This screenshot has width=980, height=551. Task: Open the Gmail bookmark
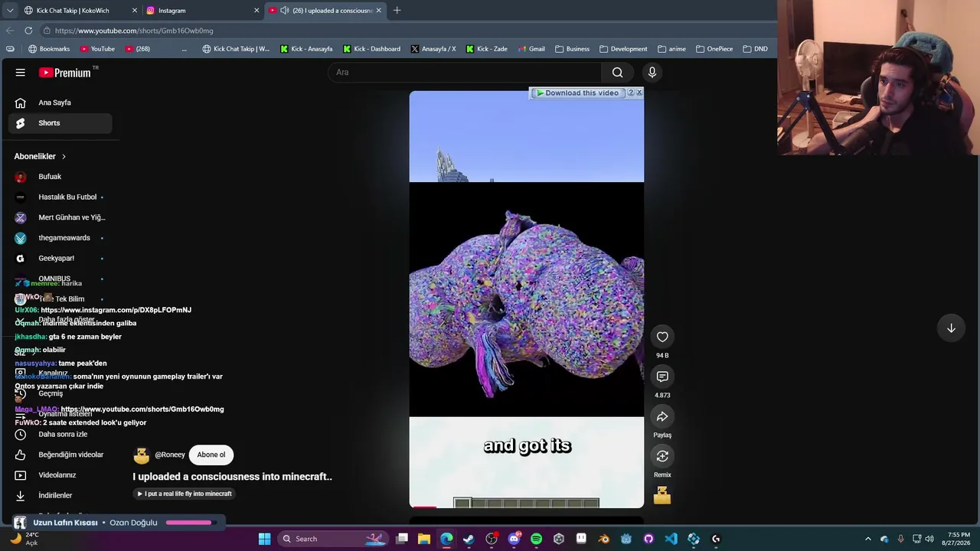pos(531,49)
